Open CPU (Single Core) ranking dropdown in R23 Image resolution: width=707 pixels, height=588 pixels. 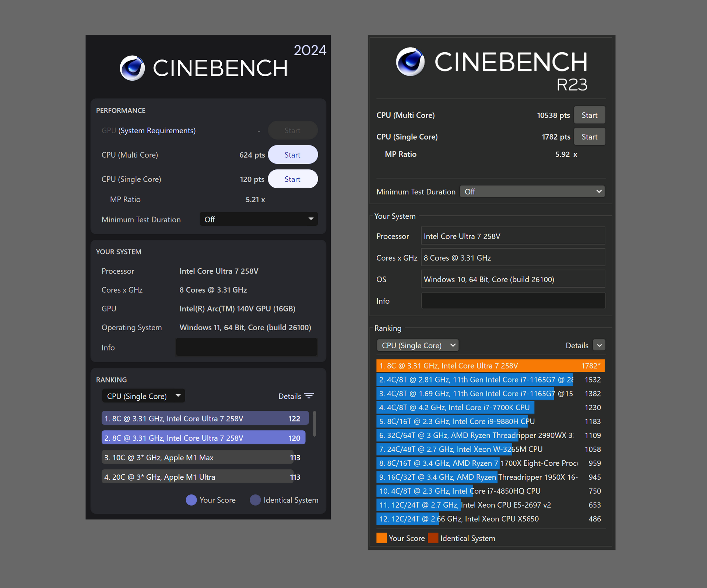tap(418, 345)
